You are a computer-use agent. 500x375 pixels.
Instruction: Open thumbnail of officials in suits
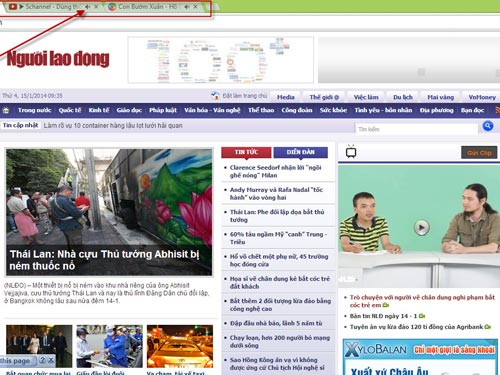[39, 346]
